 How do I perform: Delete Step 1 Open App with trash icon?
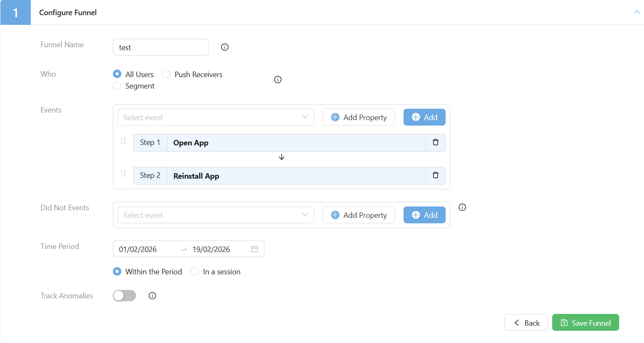(x=436, y=142)
